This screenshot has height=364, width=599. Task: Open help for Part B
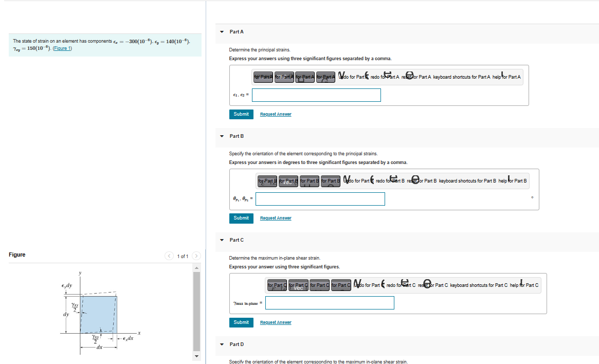512,180
